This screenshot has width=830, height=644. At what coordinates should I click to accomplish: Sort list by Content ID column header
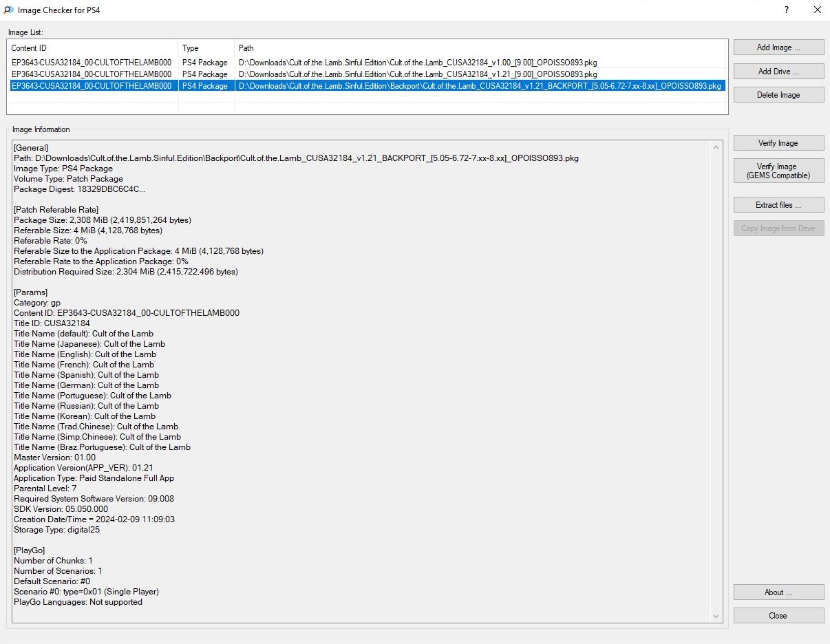(92, 48)
